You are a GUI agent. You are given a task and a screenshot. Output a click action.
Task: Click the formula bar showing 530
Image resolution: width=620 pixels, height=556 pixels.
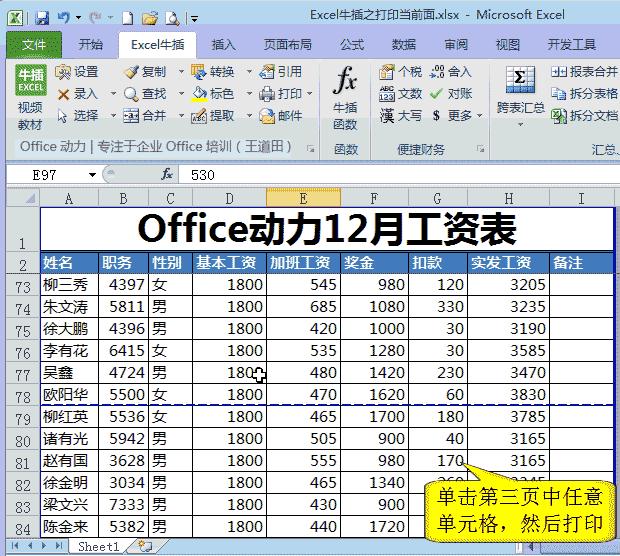399,175
